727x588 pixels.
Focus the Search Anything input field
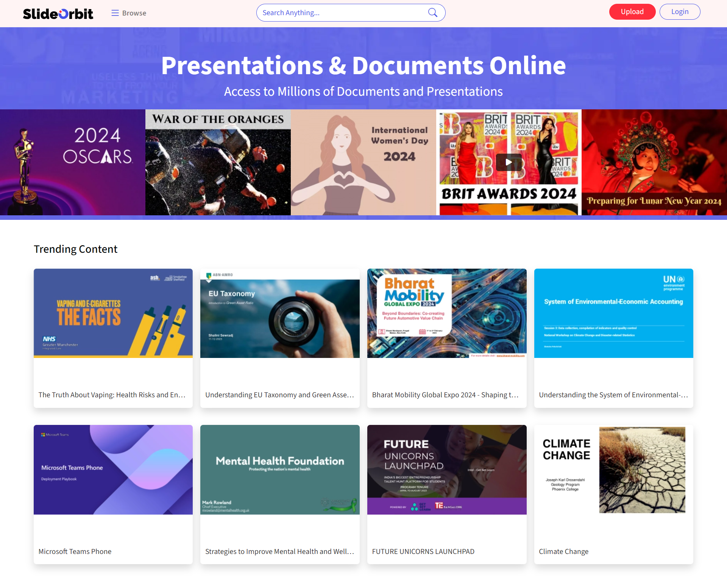tap(341, 13)
